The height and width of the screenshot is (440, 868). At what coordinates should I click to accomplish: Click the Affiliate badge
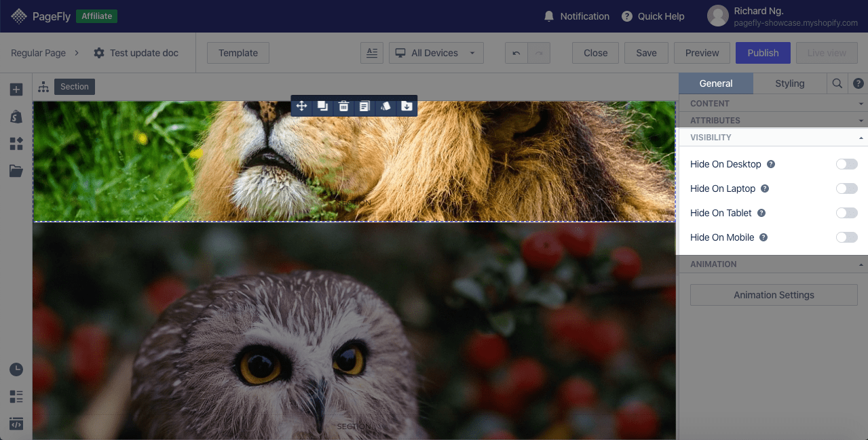(x=96, y=16)
